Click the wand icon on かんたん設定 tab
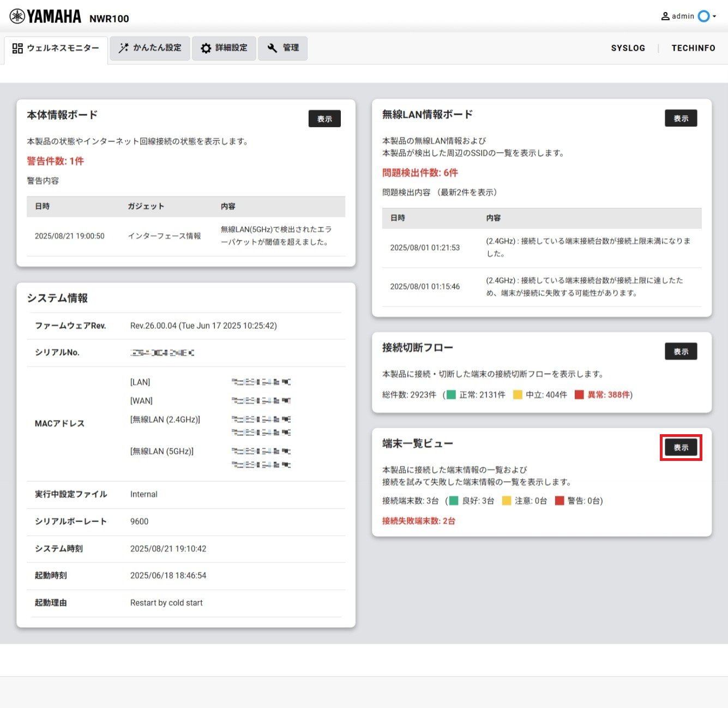 pyautogui.click(x=123, y=48)
